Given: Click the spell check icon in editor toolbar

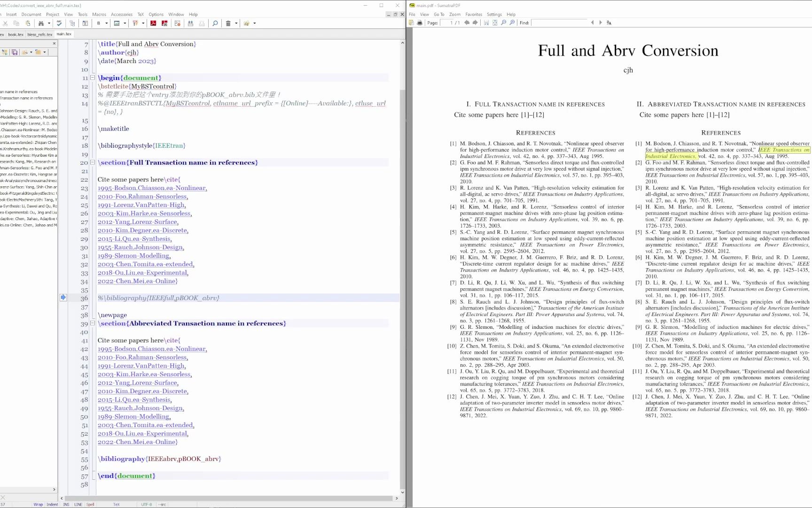Looking at the screenshot, I should point(59,23).
